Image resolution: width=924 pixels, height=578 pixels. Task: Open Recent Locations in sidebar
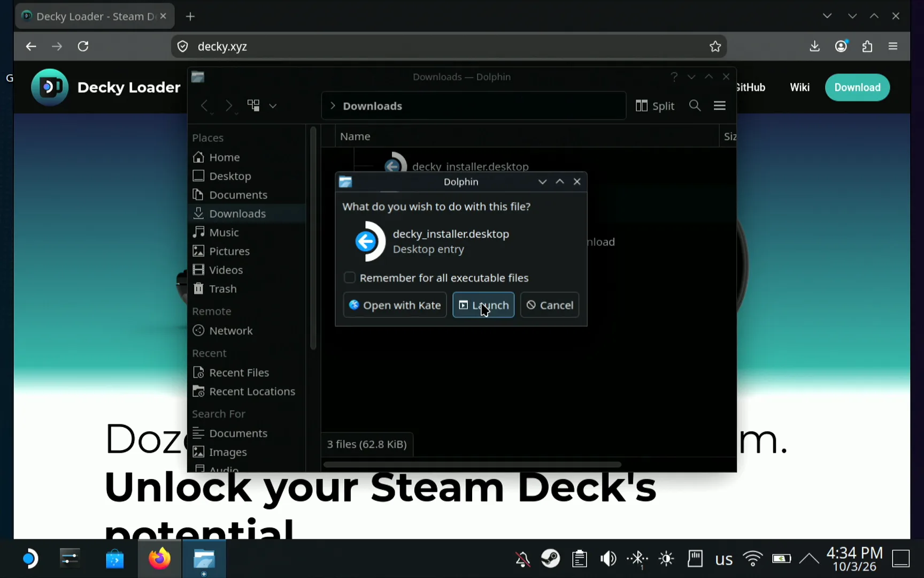point(247,391)
